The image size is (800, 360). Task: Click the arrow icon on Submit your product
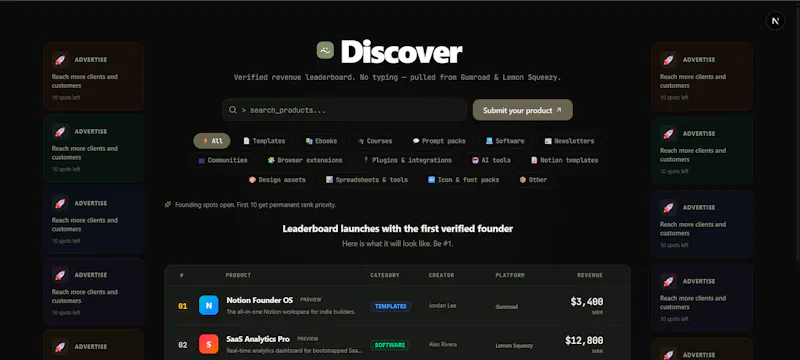[x=559, y=110]
